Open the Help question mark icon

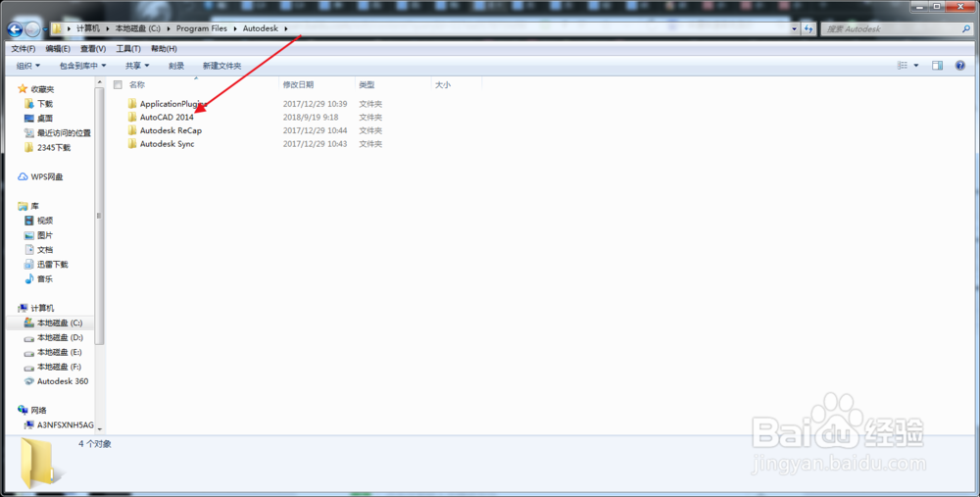point(960,65)
